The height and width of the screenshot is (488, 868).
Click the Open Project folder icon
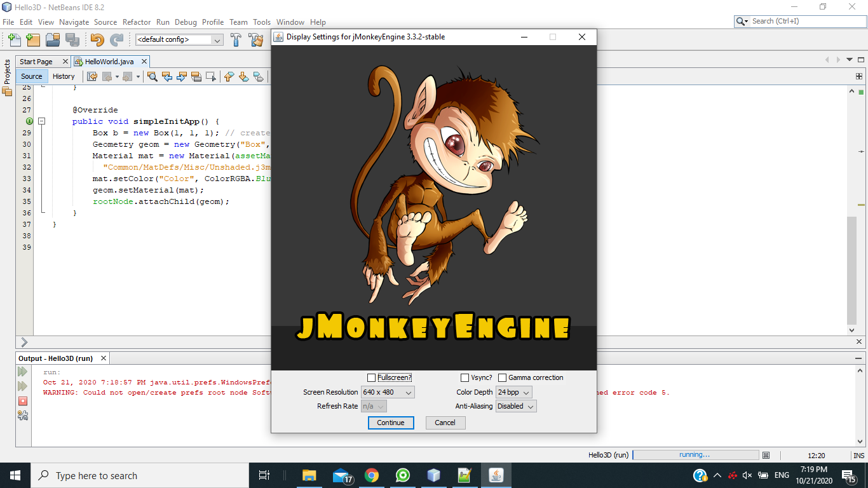53,40
